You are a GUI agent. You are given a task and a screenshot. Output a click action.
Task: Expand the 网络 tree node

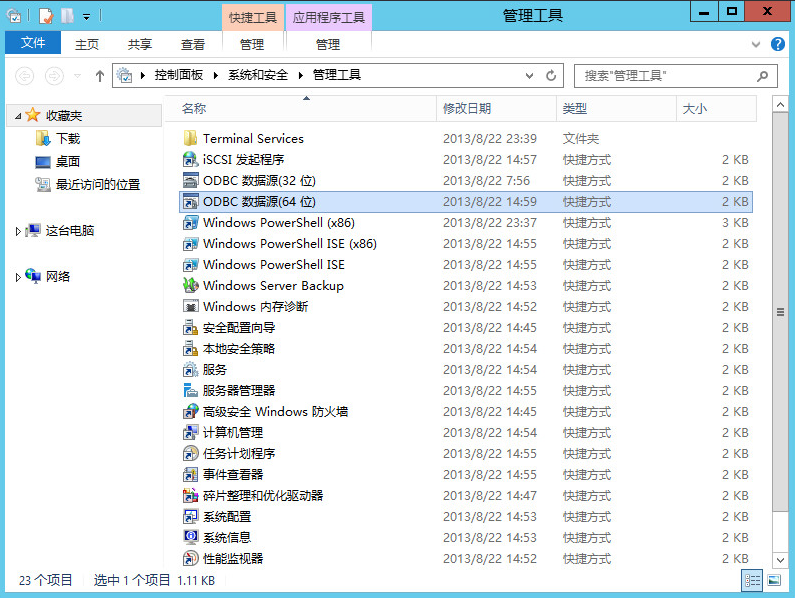pyautogui.click(x=18, y=277)
